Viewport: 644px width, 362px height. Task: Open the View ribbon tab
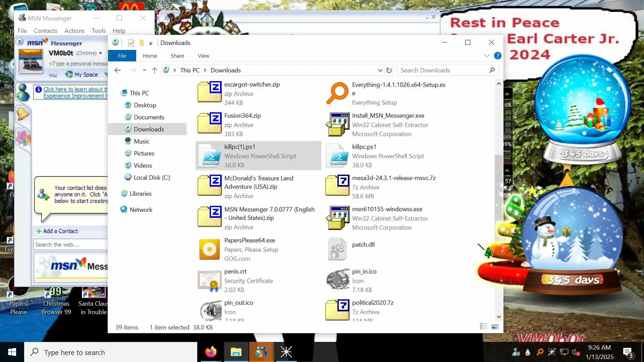pyautogui.click(x=203, y=56)
